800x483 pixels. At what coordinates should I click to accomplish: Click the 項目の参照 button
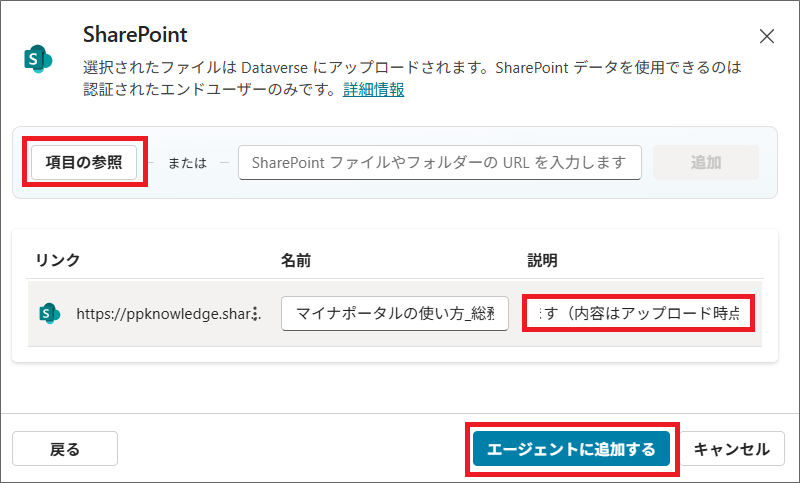click(x=84, y=163)
